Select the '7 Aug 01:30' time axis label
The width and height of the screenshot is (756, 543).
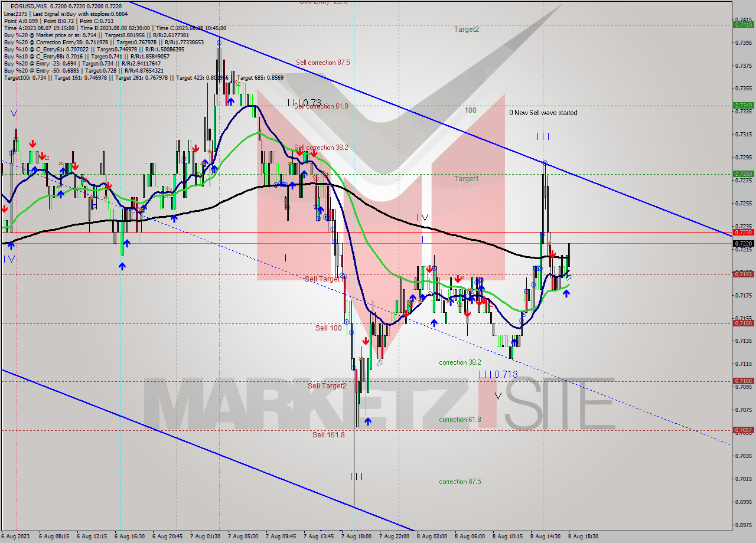[x=204, y=537]
